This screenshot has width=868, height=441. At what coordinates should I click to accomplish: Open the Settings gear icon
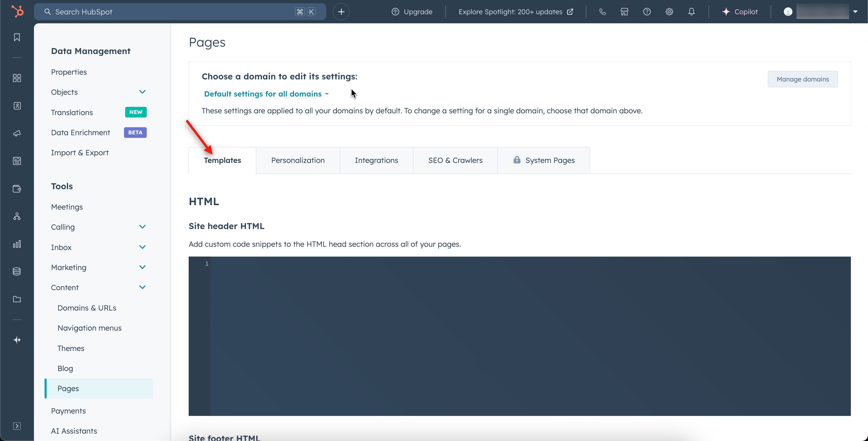click(x=669, y=12)
